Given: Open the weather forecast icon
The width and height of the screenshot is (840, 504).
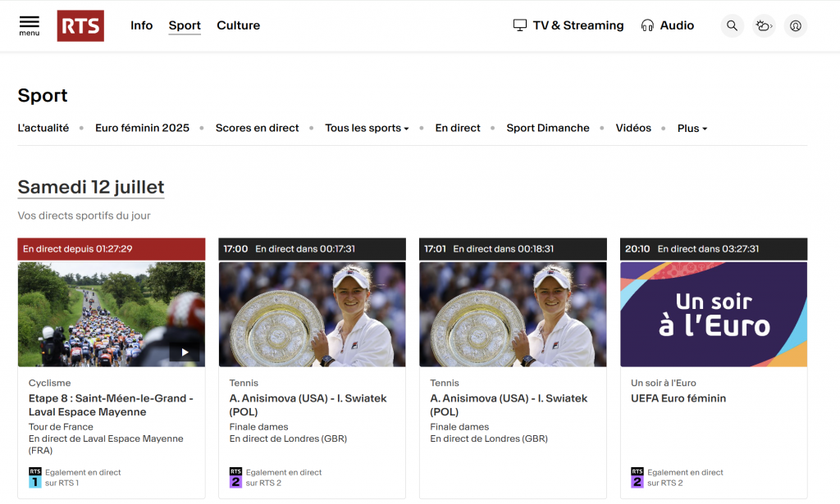Looking at the screenshot, I should click(x=764, y=25).
